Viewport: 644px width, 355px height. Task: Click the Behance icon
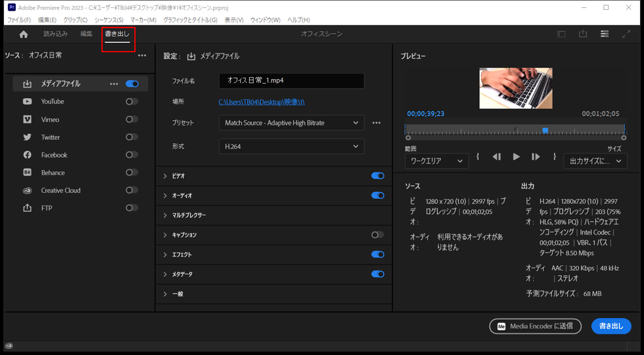pos(27,173)
